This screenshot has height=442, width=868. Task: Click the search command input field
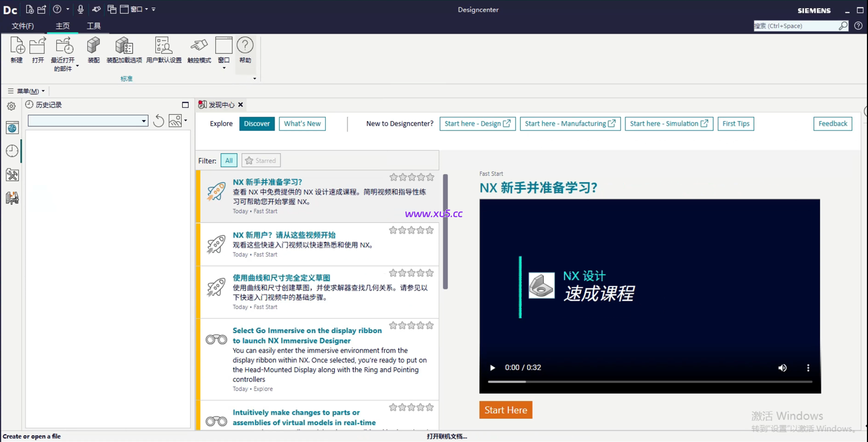[x=795, y=26]
